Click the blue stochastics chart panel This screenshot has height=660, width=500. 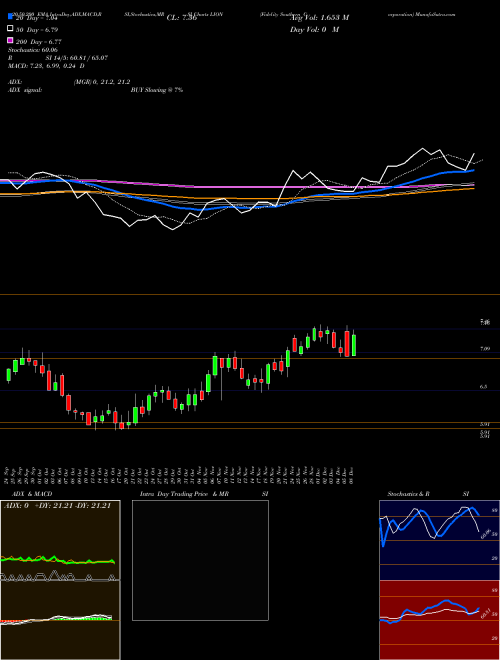pyautogui.click(x=439, y=540)
